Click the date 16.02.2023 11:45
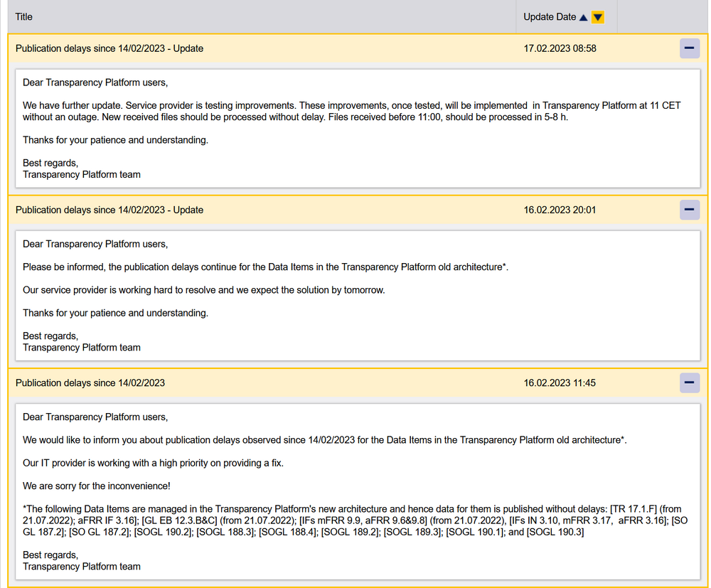This screenshot has height=588, width=711. click(560, 383)
